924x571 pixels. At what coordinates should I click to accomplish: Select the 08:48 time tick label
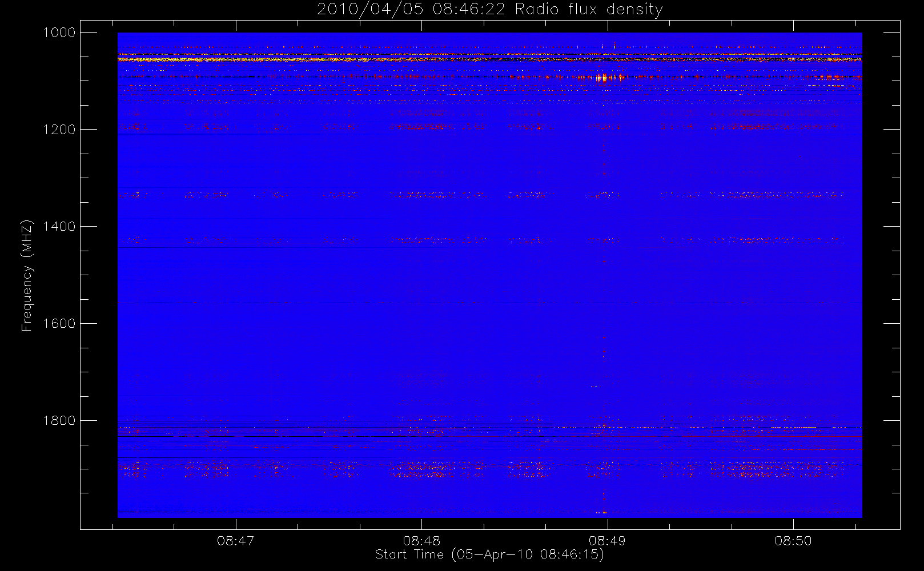tap(421, 541)
